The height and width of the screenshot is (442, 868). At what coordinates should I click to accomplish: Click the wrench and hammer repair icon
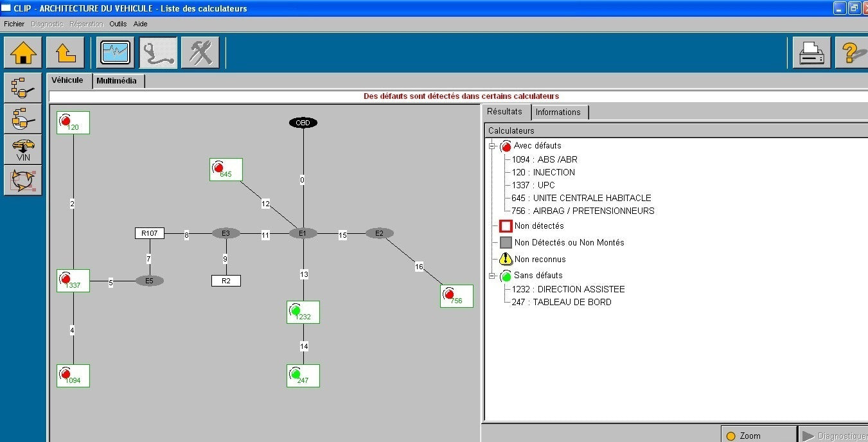pyautogui.click(x=200, y=53)
